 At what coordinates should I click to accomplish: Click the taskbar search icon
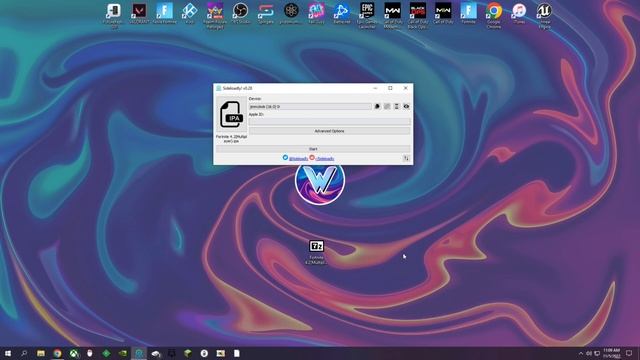coord(24,353)
